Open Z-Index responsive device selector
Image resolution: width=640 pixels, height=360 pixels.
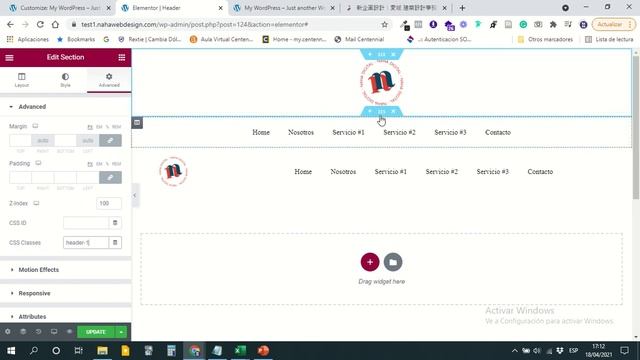pyautogui.click(x=36, y=203)
